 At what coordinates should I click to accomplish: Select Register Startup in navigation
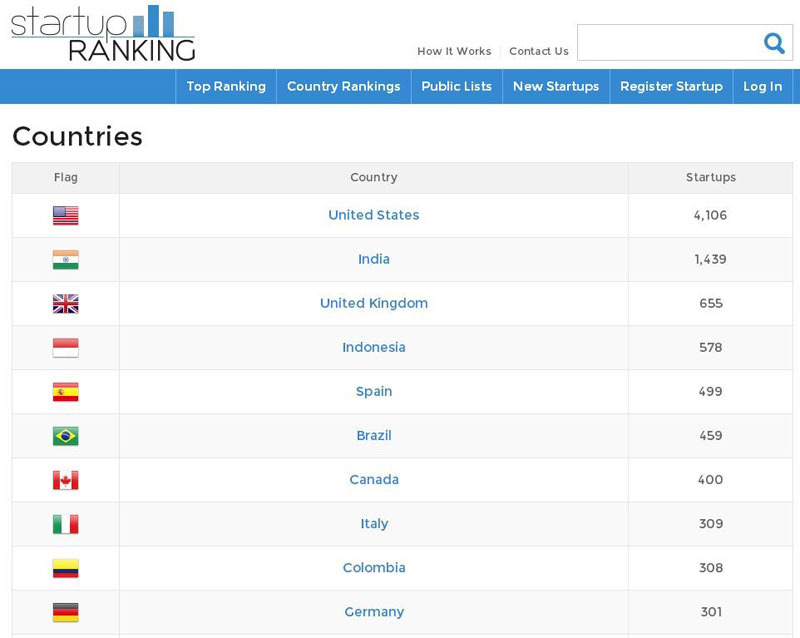click(671, 86)
